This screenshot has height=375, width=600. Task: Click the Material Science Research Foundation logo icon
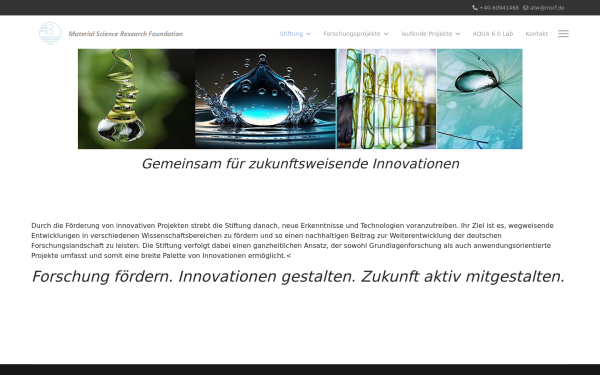pyautogui.click(x=50, y=33)
